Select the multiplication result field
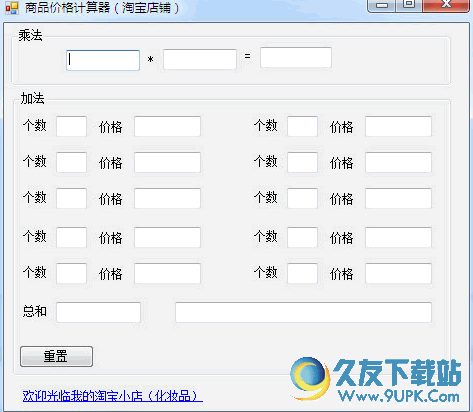473x412 pixels. (296, 58)
